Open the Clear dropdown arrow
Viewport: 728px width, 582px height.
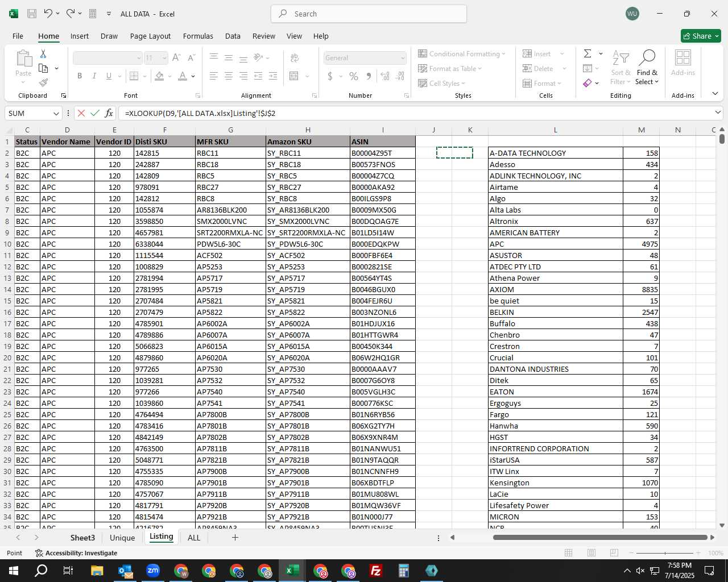tap(597, 83)
